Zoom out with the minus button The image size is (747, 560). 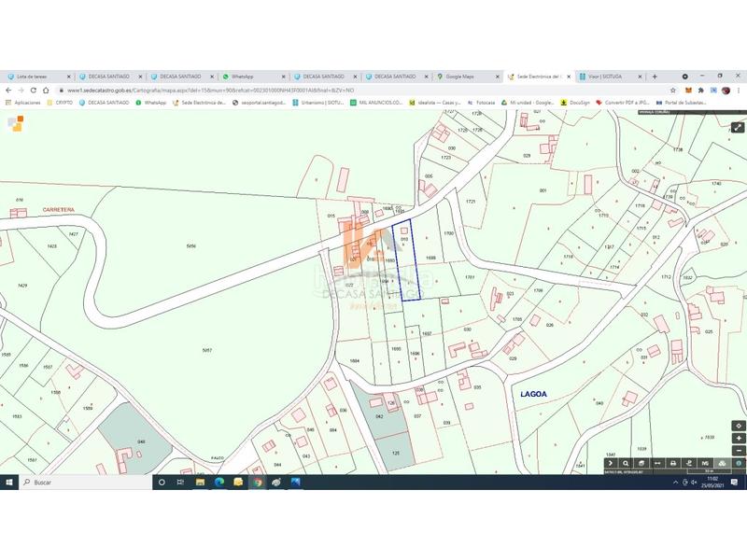pos(740,450)
